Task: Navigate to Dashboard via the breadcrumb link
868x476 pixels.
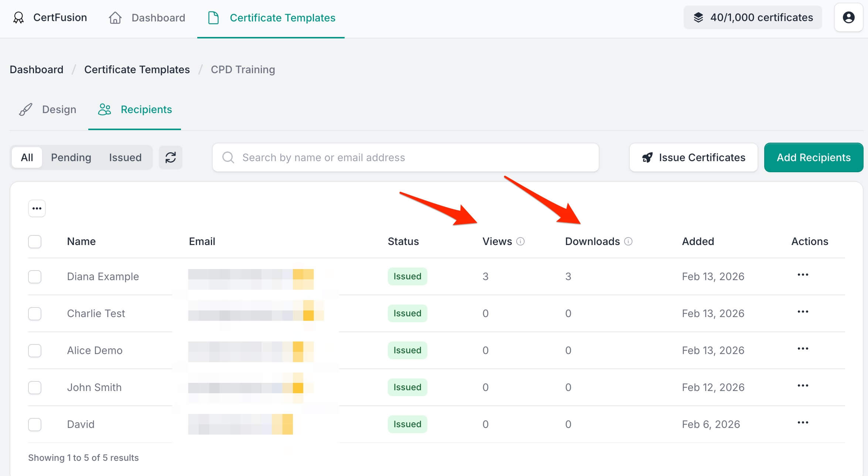Action: 36,69
